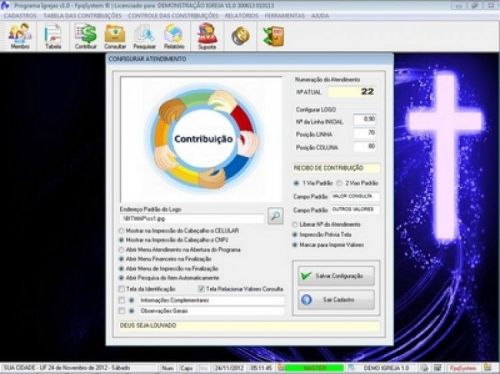Open the CONTROLE DAS CONTRIBUIÇÕES menu
This screenshot has width=500, height=374.
pyautogui.click(x=173, y=16)
